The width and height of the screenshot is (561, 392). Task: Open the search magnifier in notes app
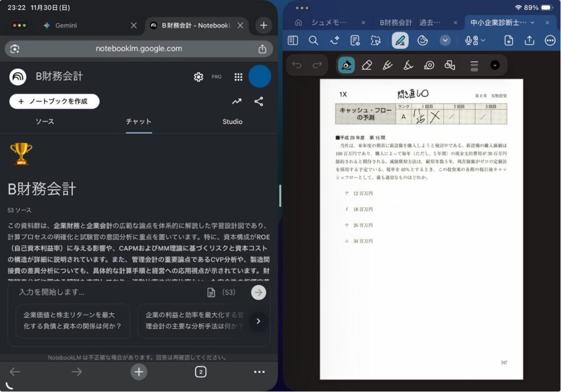click(313, 41)
